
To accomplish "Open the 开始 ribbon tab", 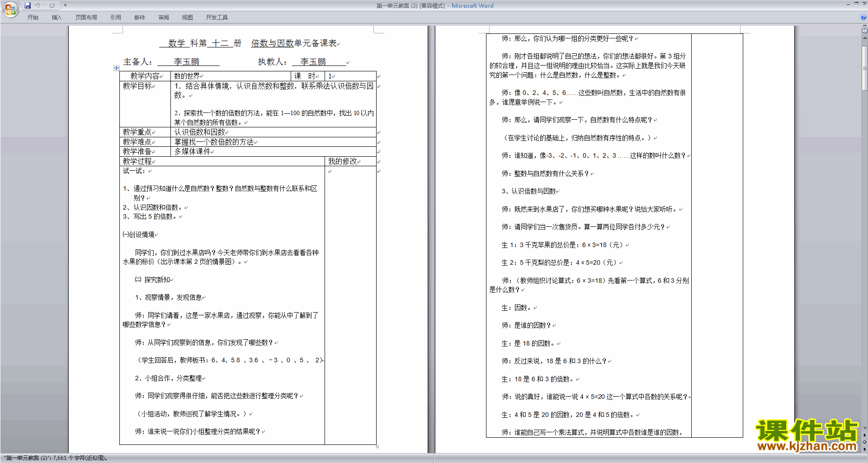I will 33,18.
